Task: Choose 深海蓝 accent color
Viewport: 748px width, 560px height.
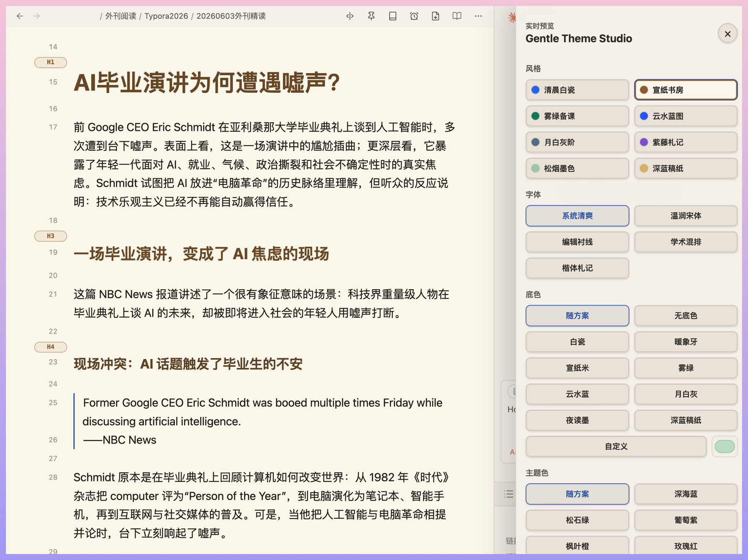Action: [x=686, y=494]
